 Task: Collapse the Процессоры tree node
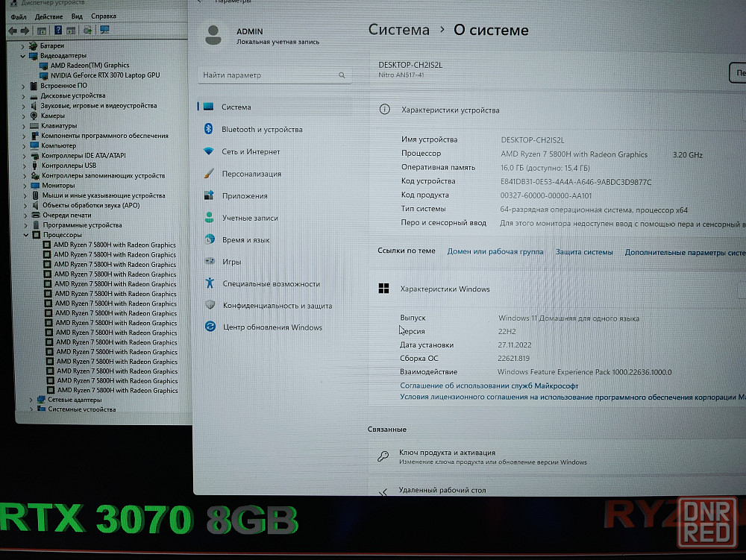(x=26, y=236)
